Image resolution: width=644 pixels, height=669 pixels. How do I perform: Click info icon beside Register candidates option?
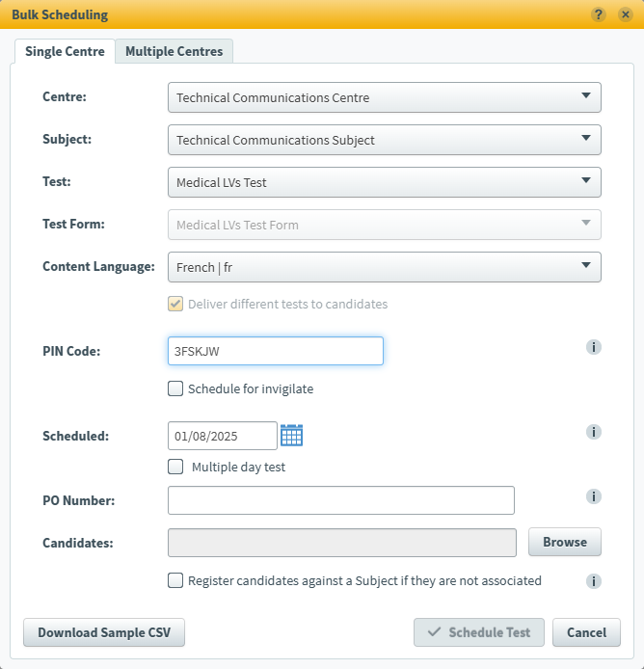tap(594, 581)
